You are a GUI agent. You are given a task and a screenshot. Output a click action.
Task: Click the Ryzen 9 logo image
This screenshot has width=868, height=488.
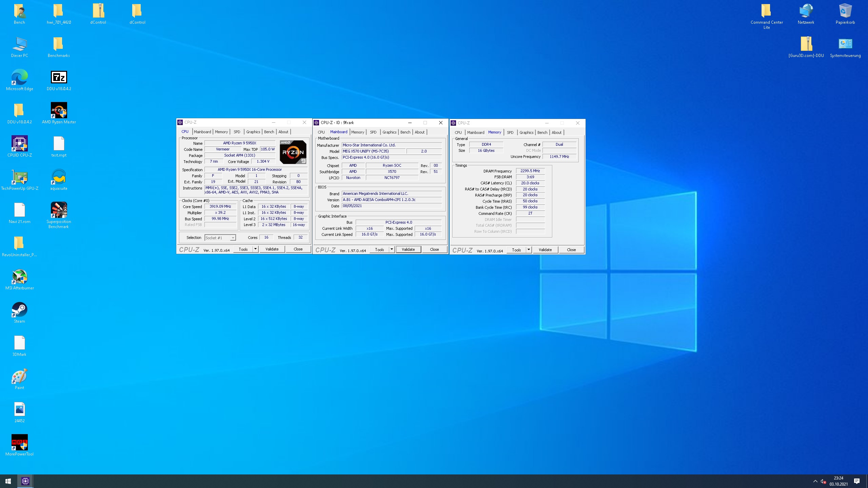[293, 152]
